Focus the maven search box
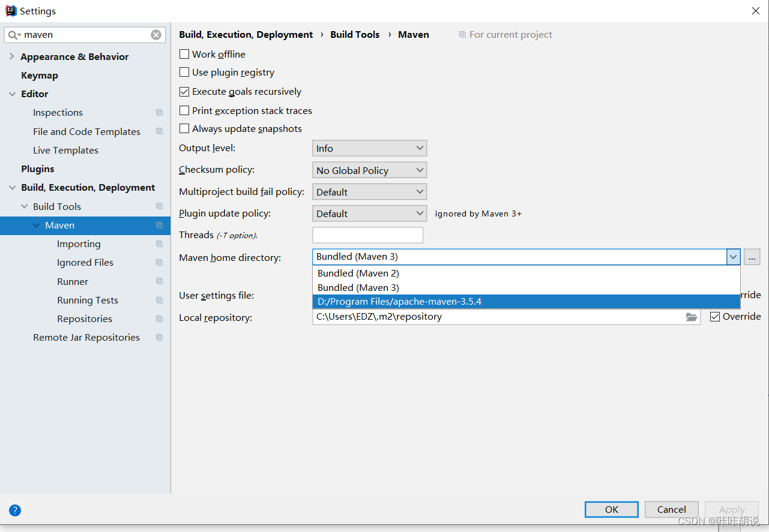This screenshot has height=532, width=769. coord(86,35)
